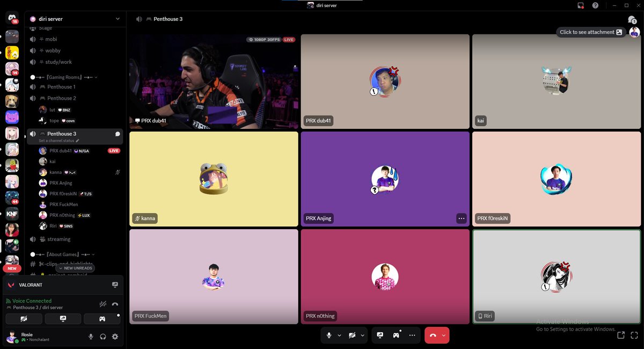Screen dimensions: 644x349
Task: Select the kanna participant tile
Action: coord(214,179)
